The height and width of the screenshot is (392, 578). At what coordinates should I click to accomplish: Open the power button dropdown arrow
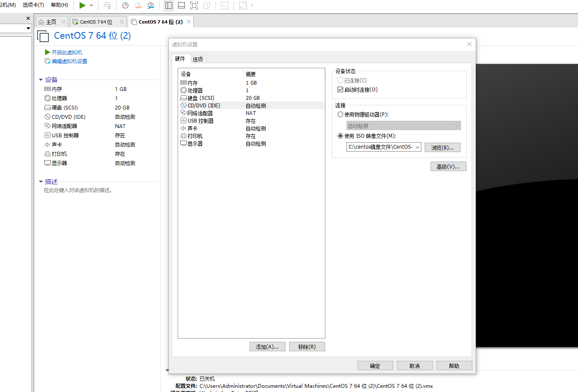91,5
